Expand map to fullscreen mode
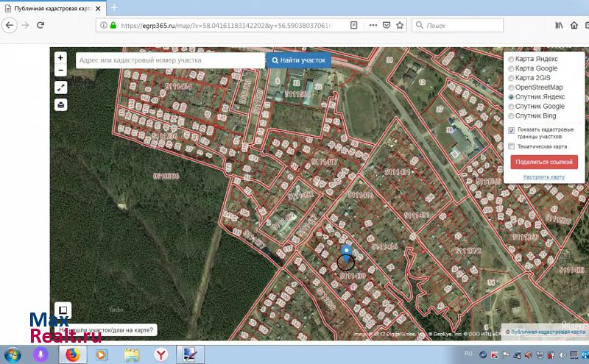 click(60, 88)
